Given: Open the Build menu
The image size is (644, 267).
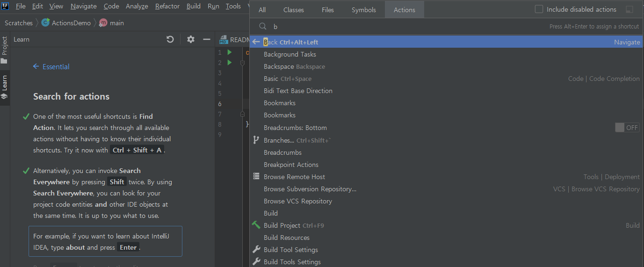Looking at the screenshot, I should pyautogui.click(x=194, y=6).
